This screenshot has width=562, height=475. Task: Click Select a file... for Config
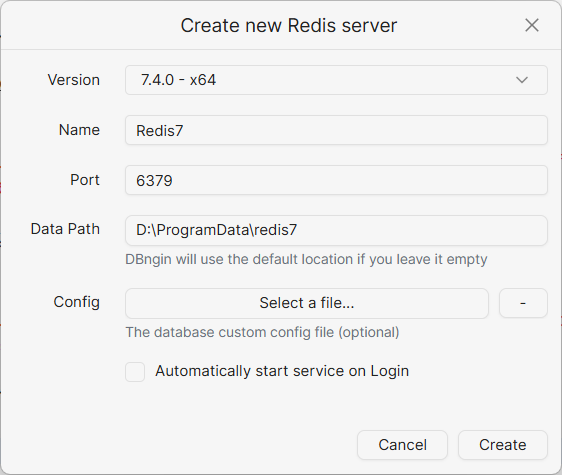point(307,303)
